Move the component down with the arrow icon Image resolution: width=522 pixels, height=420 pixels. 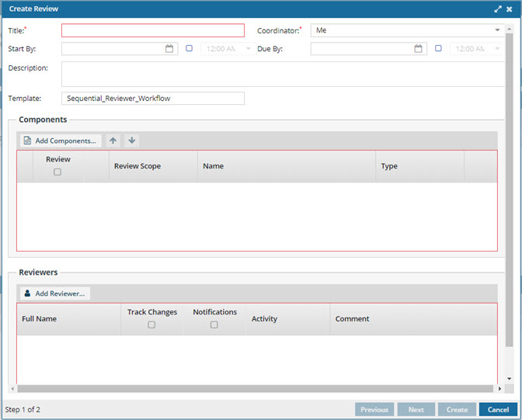[x=132, y=141]
